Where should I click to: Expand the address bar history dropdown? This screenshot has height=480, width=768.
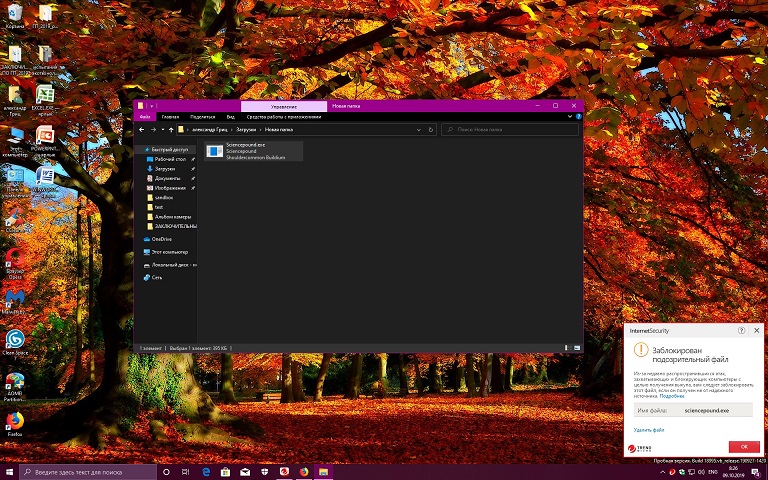(x=419, y=129)
